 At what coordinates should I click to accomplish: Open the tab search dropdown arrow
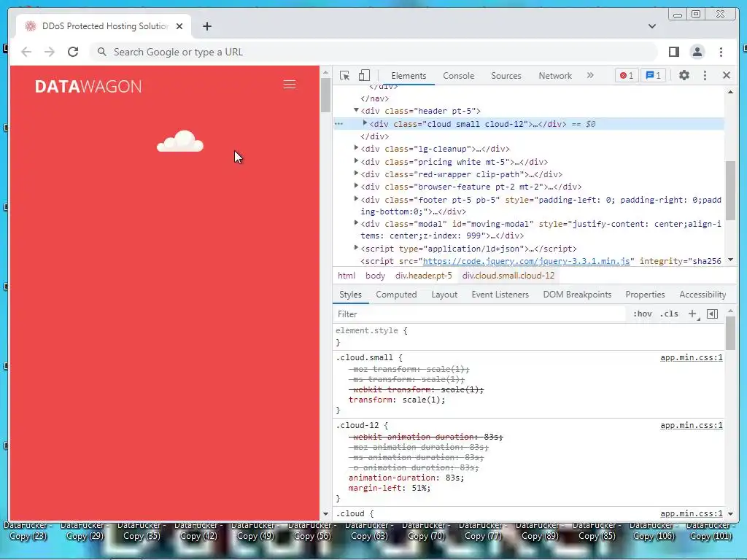[x=651, y=26]
